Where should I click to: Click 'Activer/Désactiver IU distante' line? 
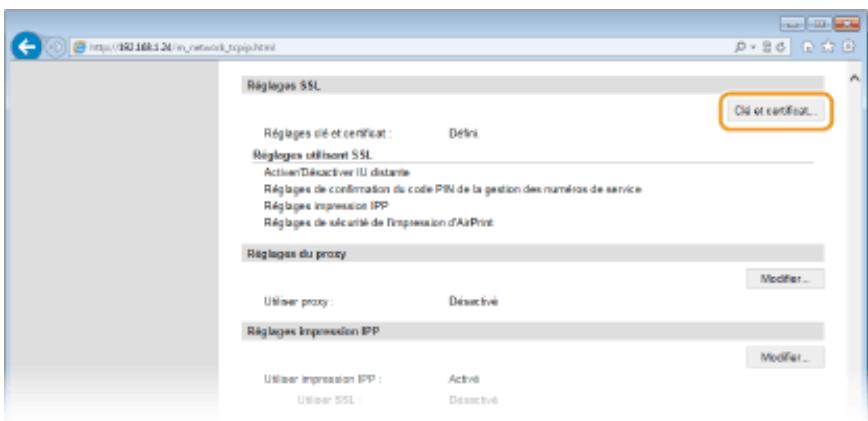tap(337, 173)
